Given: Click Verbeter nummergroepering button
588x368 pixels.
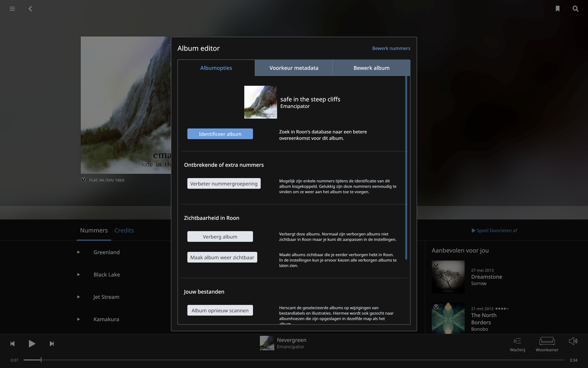Looking at the screenshot, I should [x=224, y=184].
